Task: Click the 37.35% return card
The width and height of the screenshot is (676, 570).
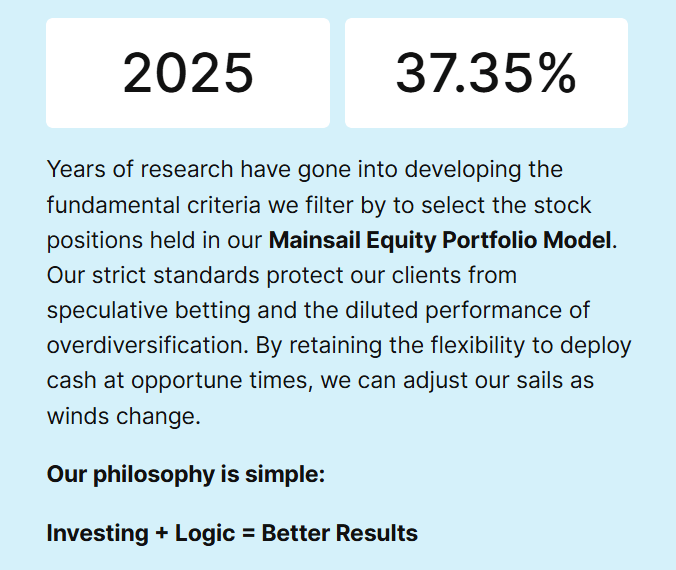Action: click(486, 73)
